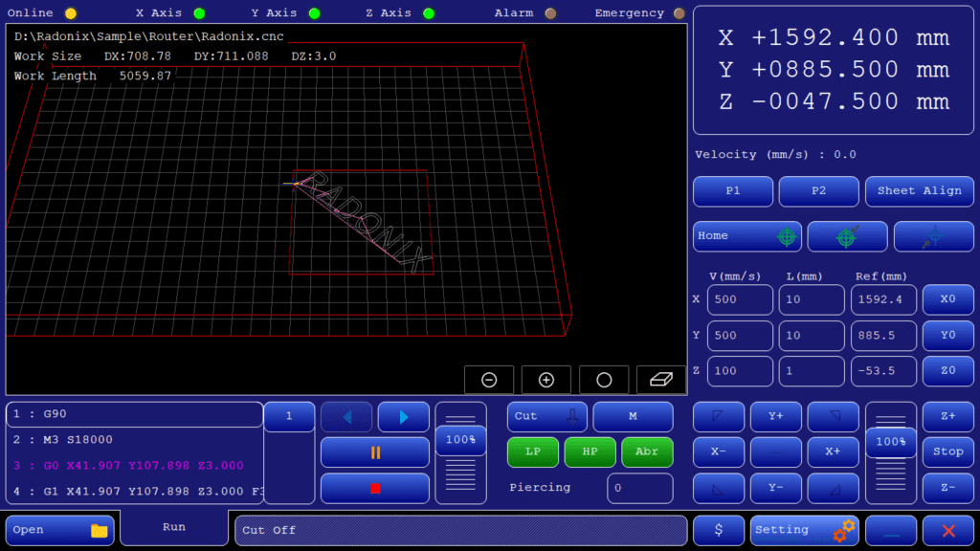Screen dimensions: 980x551
Task: Click the line number 1 button
Action: 289,417
